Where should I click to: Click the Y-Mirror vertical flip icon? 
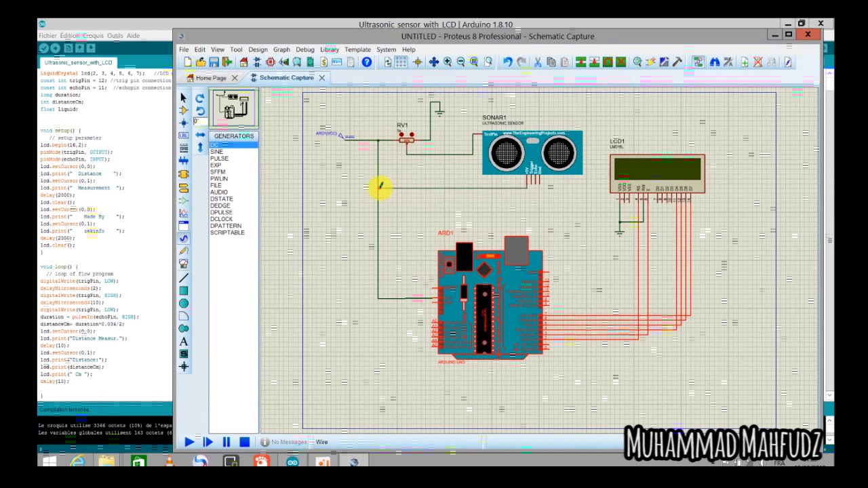200,147
